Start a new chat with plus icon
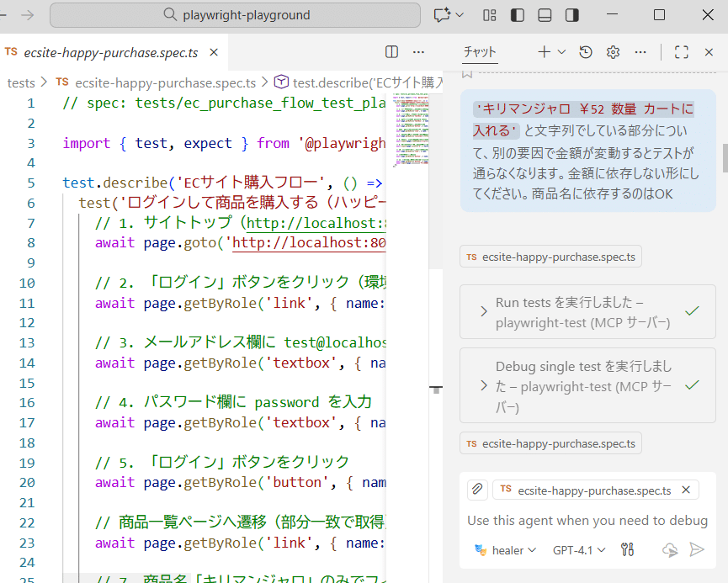The width and height of the screenshot is (728, 583). coord(544,52)
